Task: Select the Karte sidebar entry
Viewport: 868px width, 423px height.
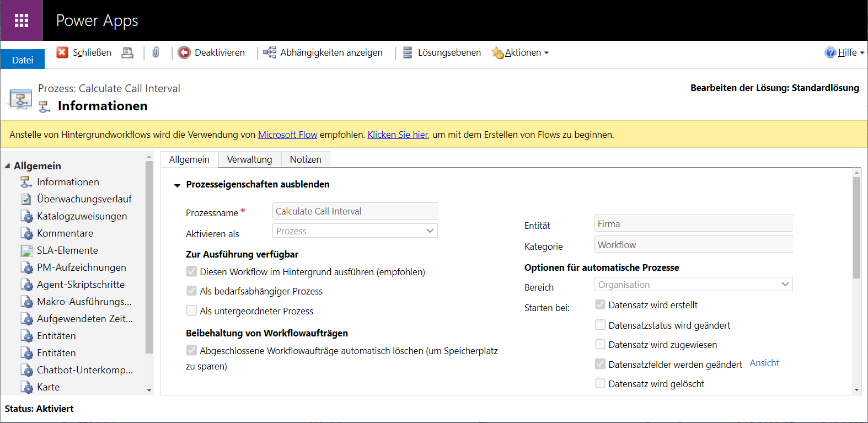Action: click(x=48, y=387)
